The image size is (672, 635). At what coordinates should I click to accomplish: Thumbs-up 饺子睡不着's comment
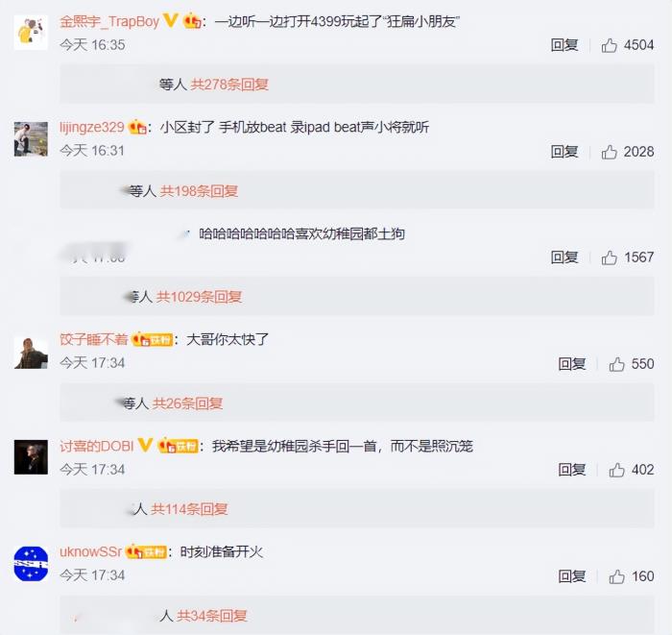pos(616,364)
